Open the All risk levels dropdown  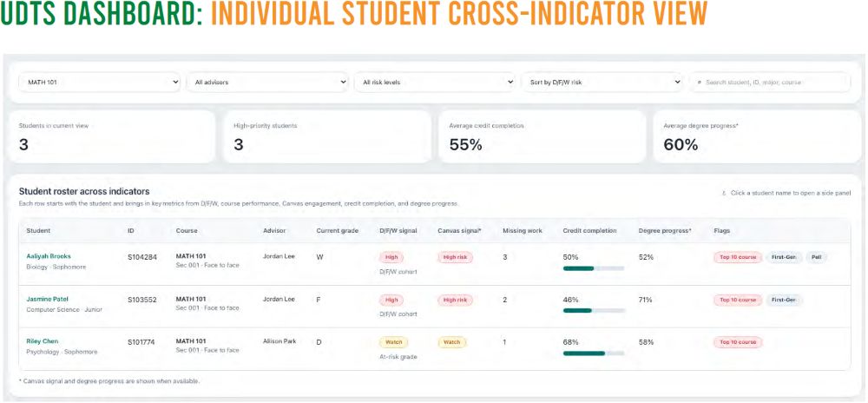pos(435,82)
